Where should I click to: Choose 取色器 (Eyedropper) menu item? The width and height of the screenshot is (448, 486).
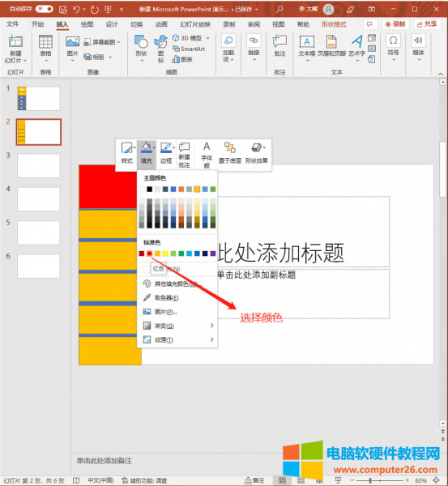tap(177, 297)
